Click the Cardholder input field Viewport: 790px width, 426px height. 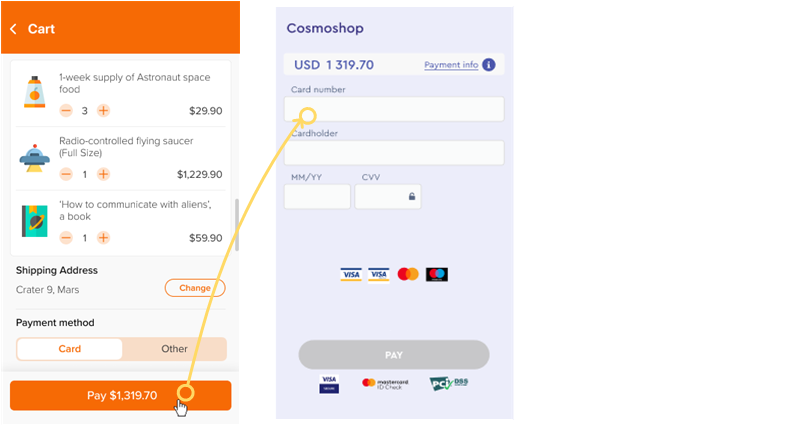click(x=394, y=153)
